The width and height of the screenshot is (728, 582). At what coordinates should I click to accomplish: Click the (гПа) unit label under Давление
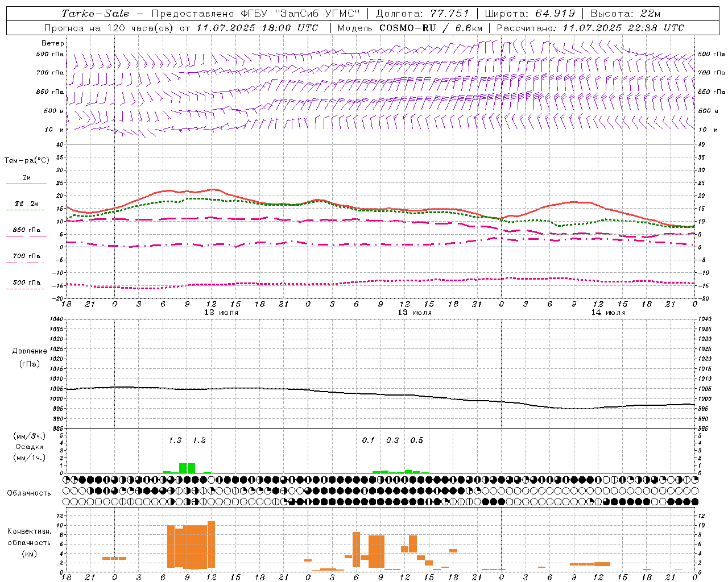click(30, 364)
